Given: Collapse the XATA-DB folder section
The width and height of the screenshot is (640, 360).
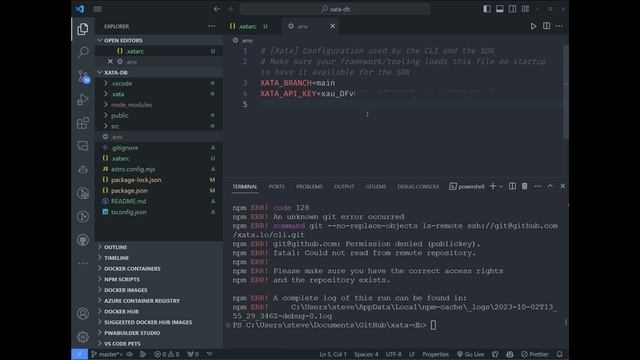Looking at the screenshot, I should pyautogui.click(x=100, y=73).
